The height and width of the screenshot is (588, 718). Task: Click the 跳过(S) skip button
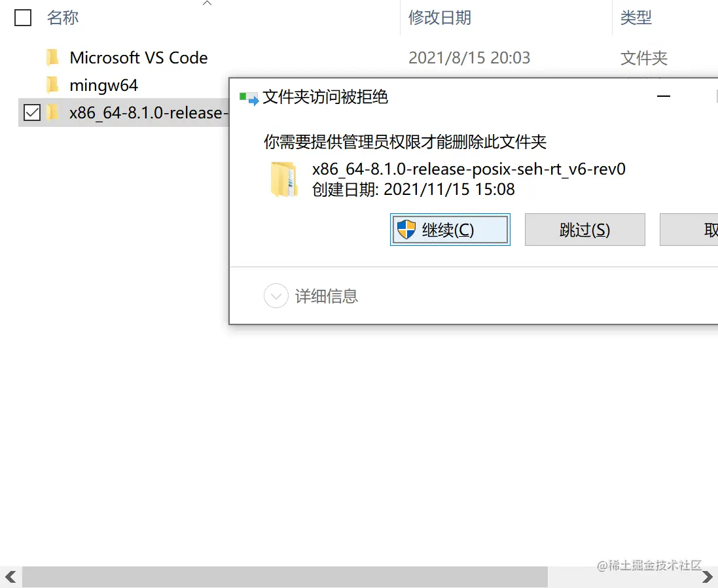pyautogui.click(x=584, y=230)
